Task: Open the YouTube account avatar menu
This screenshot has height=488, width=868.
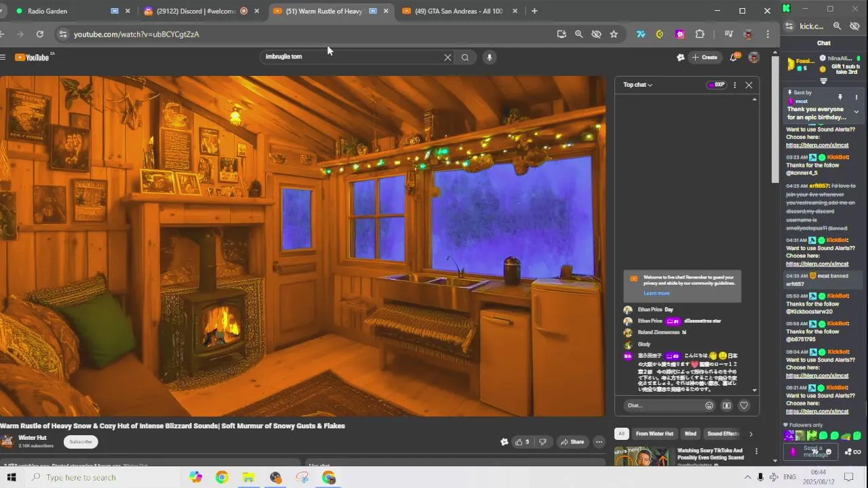Action: point(753,58)
